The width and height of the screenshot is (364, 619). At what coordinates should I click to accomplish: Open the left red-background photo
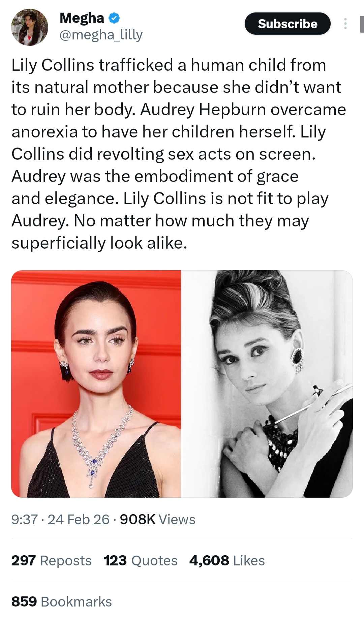point(96,384)
